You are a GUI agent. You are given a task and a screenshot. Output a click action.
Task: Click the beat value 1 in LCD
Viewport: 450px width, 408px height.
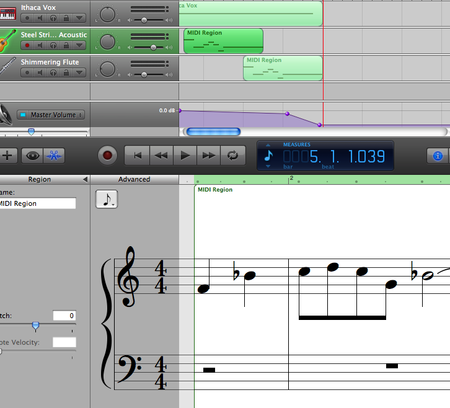(x=334, y=156)
